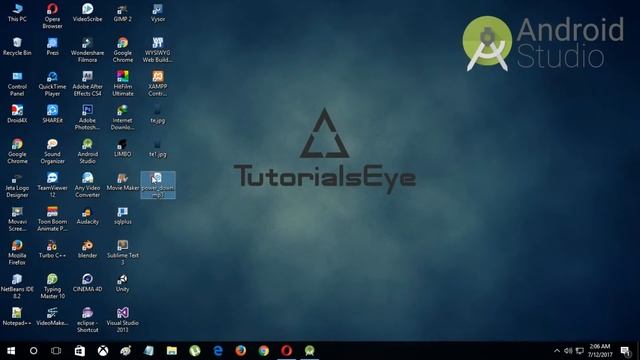Launch Microsoft Edge from taskbar
This screenshot has height=360, width=640.
coord(218,351)
